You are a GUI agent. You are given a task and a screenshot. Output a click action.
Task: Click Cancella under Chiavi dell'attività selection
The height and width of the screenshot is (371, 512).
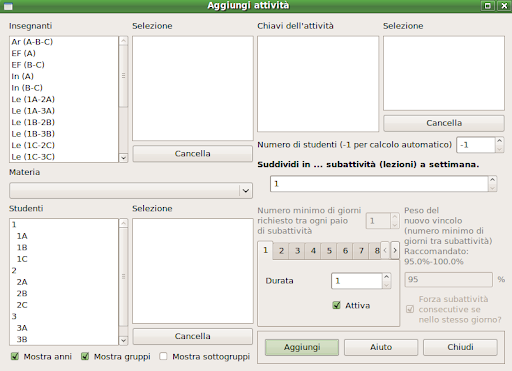pos(444,123)
